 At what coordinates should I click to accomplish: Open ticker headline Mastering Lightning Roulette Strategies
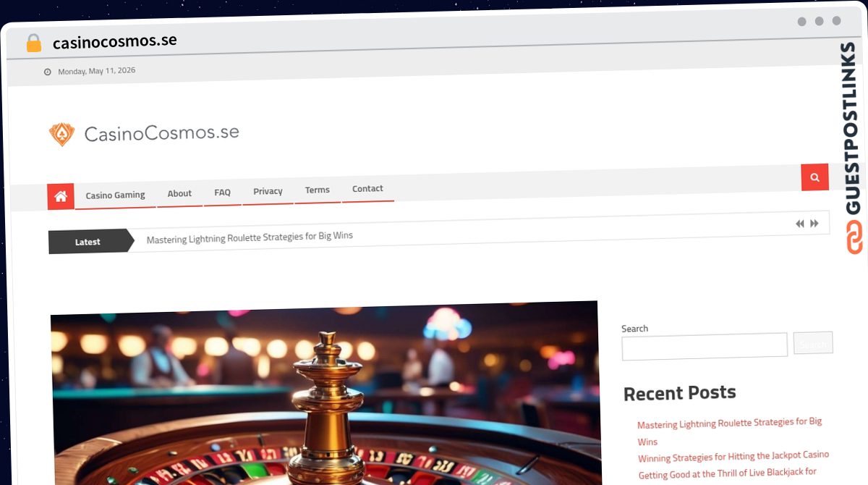coord(250,237)
